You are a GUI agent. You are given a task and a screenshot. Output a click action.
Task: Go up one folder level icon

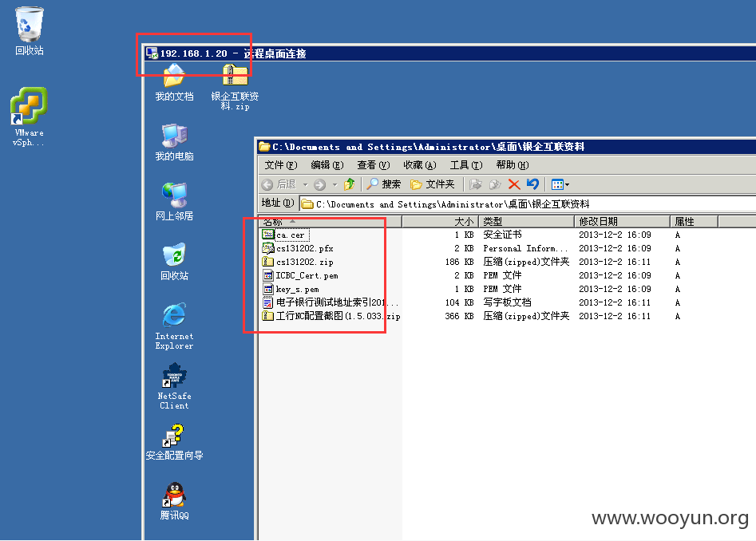350,184
